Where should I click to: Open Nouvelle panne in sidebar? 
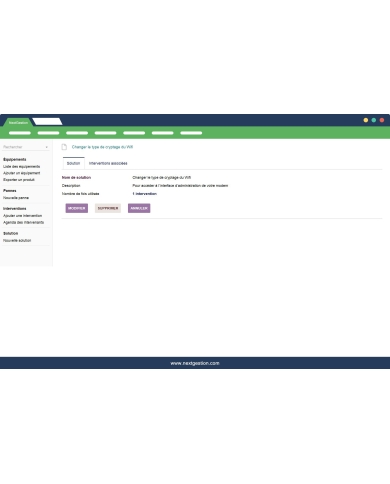click(16, 198)
